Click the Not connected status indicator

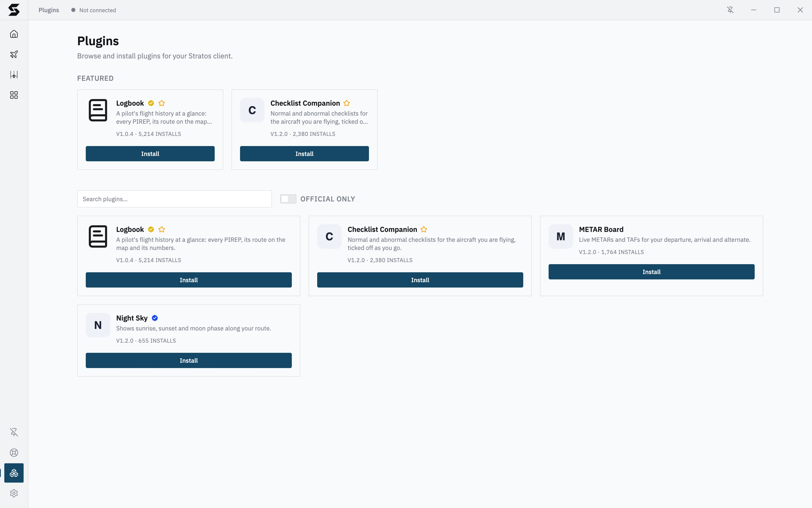click(x=94, y=10)
